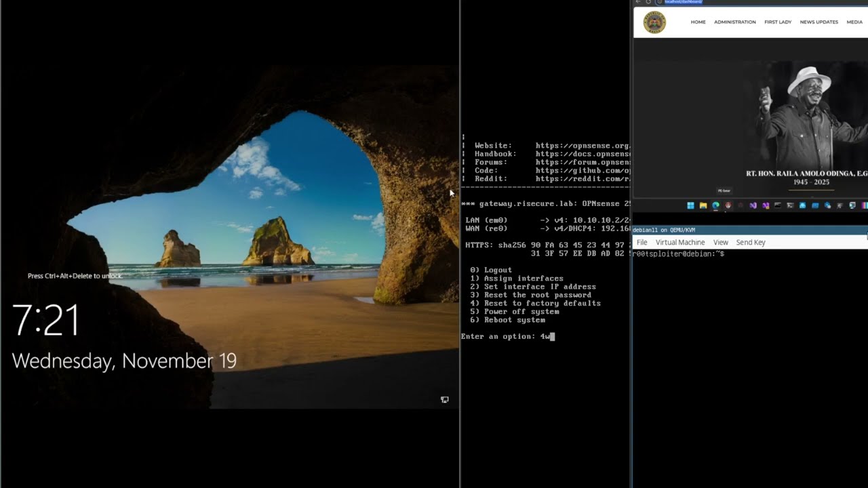The width and height of the screenshot is (868, 488).
Task: Open the File menu in the QEMU/KVM window
Action: coord(642,243)
